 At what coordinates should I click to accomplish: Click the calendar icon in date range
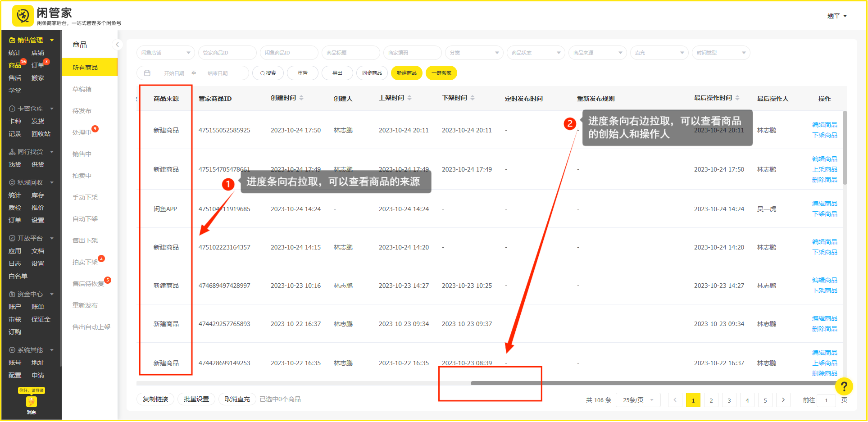coord(147,73)
